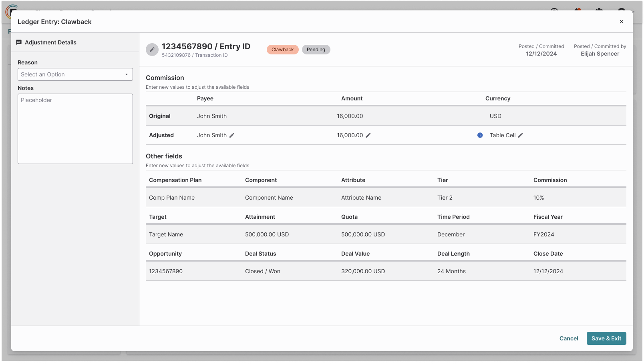Click the Amount column header

pos(352,98)
